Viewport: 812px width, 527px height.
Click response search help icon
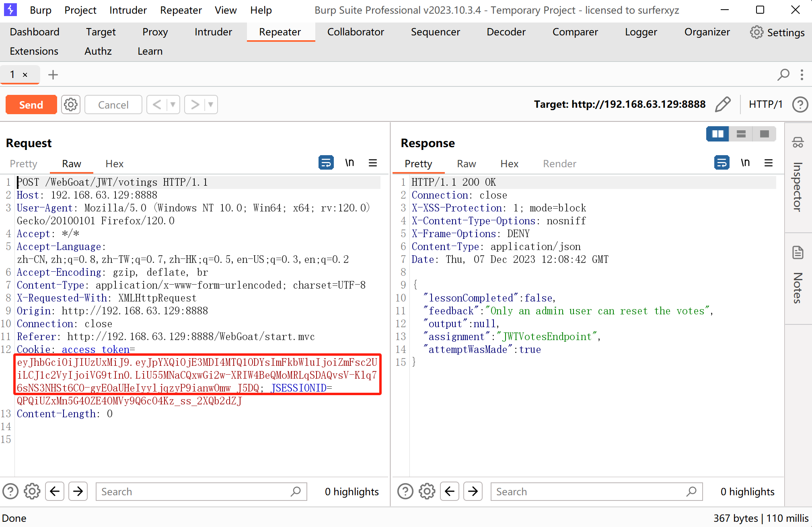405,491
